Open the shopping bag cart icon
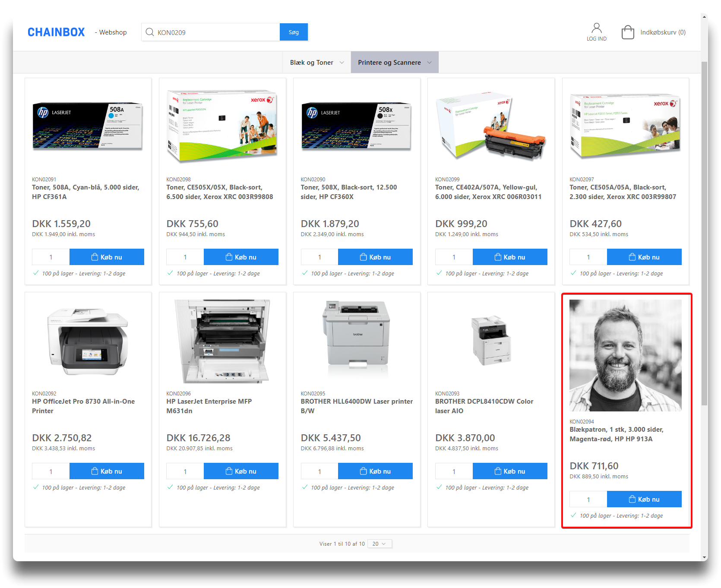Screen dimensions: 721x588 coord(627,32)
